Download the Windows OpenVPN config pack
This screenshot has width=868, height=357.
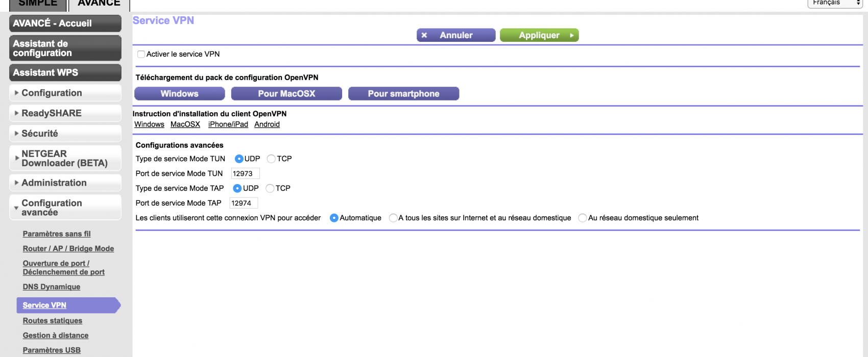[x=179, y=94]
